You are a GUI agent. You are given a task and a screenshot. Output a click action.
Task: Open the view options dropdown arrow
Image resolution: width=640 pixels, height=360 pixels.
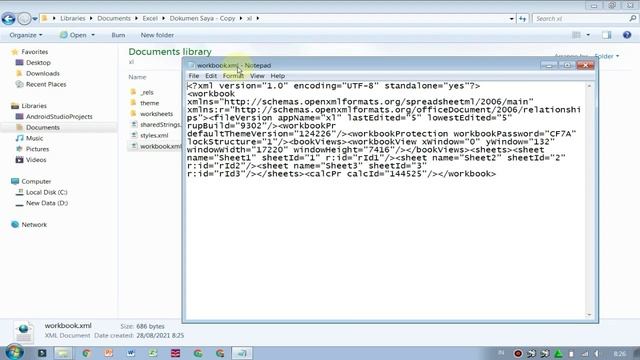[588, 35]
